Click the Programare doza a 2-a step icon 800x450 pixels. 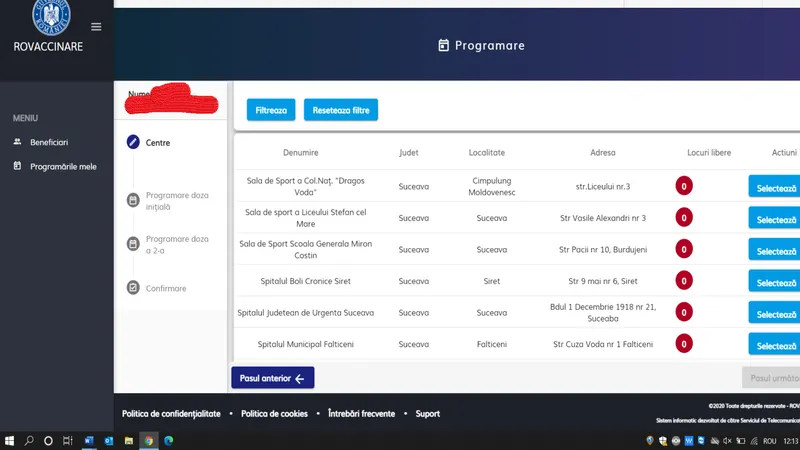[133, 245]
